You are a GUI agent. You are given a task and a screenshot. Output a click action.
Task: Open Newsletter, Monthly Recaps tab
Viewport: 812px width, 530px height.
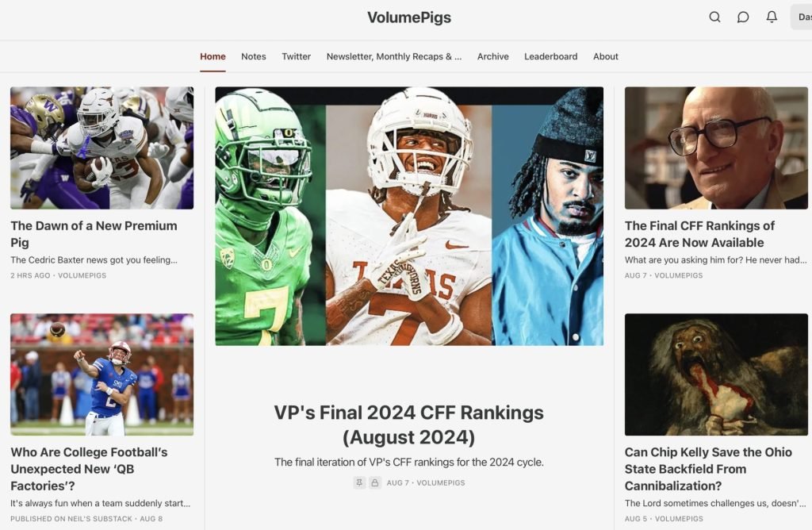[x=393, y=56]
